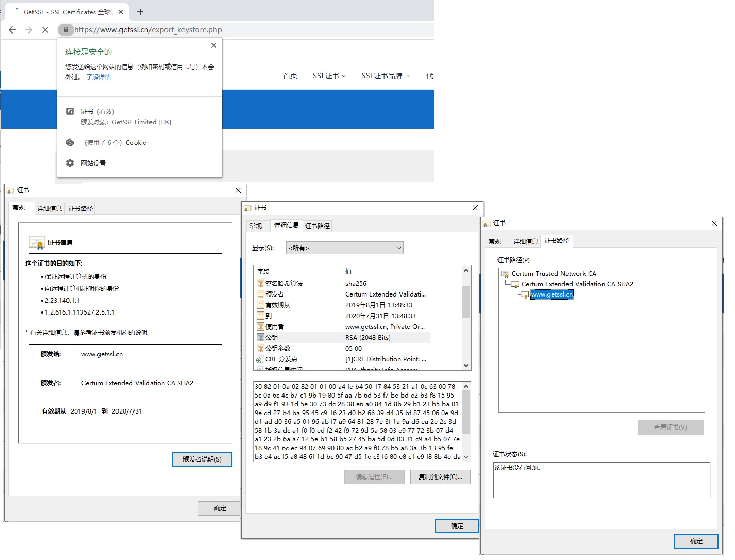Click the field list scrollbar thumb
735x560 pixels.
tap(466, 302)
